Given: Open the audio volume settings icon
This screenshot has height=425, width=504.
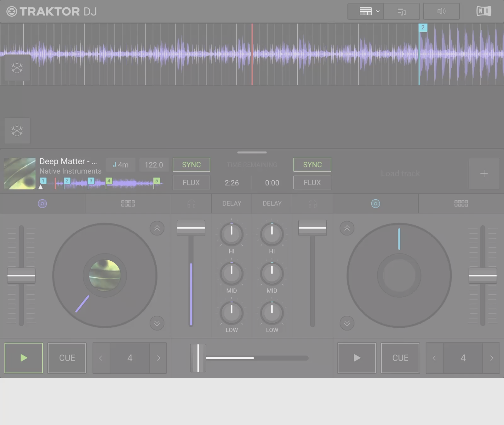Looking at the screenshot, I should tap(441, 11).
